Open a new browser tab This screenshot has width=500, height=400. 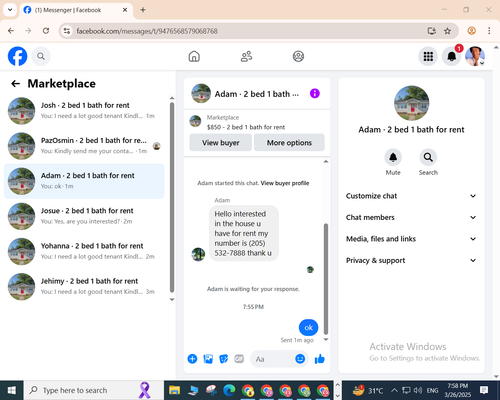(143, 10)
